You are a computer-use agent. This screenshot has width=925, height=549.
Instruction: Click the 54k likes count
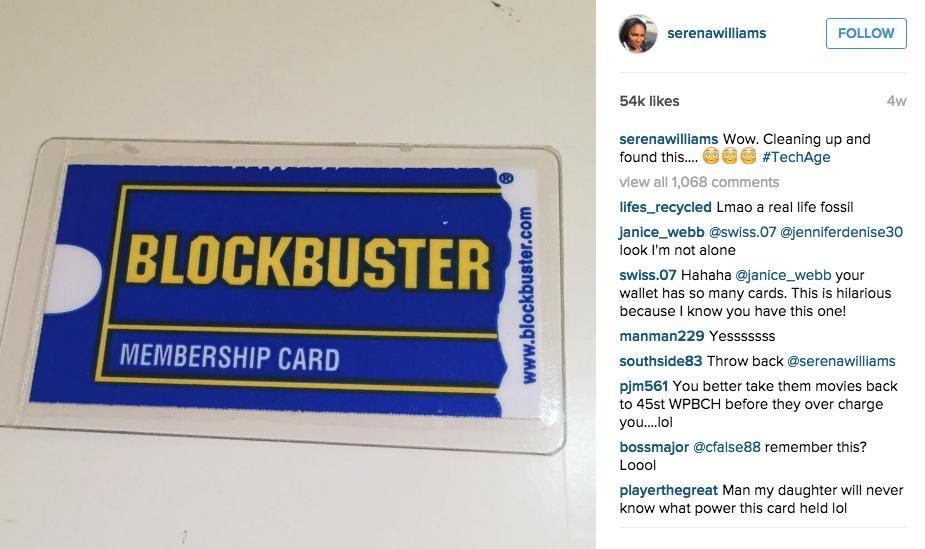click(x=650, y=101)
